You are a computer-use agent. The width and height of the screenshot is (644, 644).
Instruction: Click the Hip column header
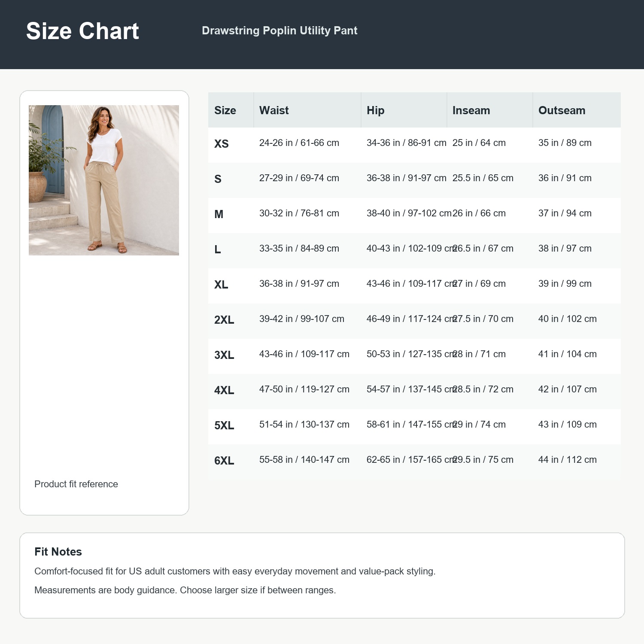click(x=376, y=110)
